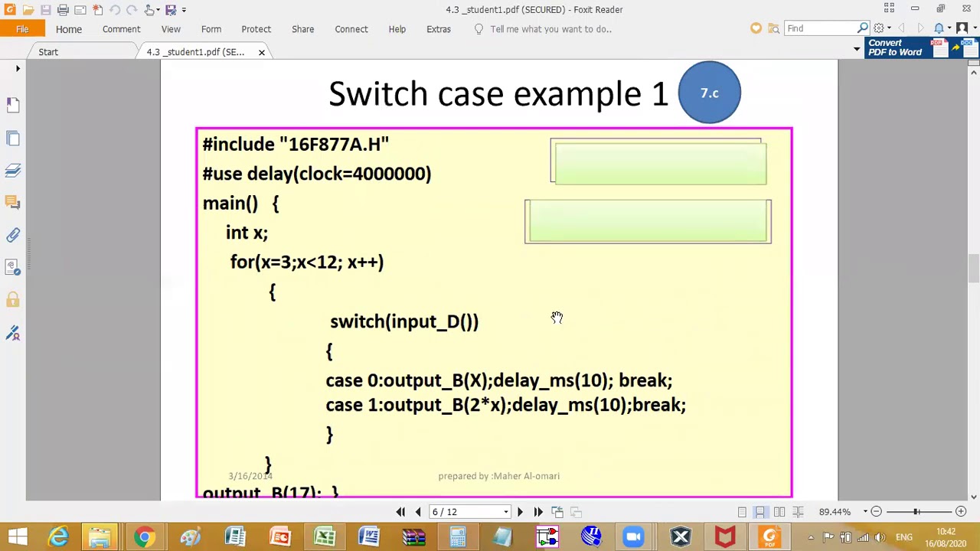Go to the first page
The width and height of the screenshot is (980, 551).
pyautogui.click(x=400, y=512)
